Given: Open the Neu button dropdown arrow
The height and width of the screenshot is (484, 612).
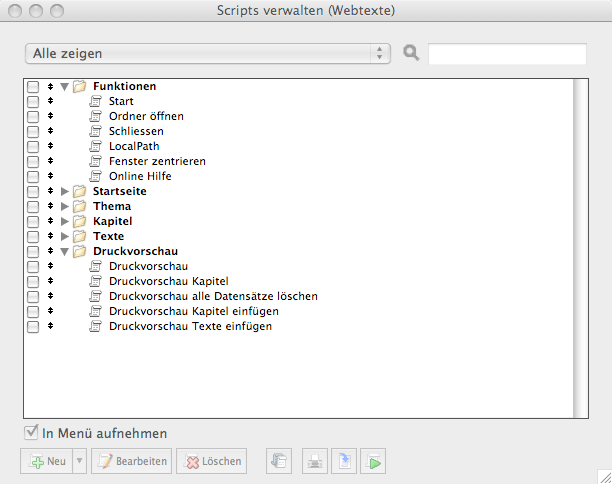Looking at the screenshot, I should (80, 461).
